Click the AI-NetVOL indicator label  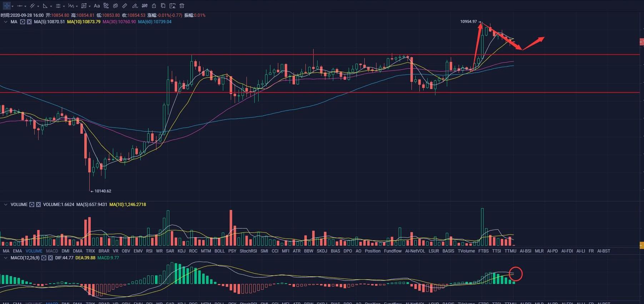tap(415, 251)
